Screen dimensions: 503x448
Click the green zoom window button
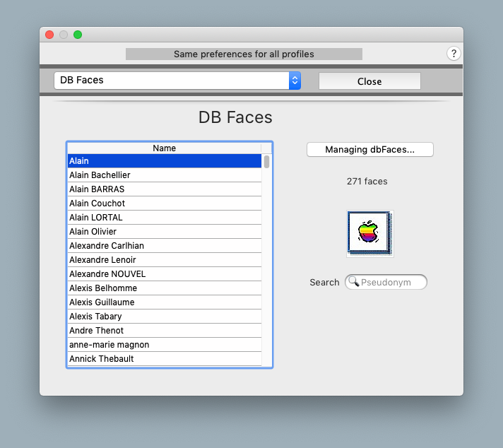point(78,35)
